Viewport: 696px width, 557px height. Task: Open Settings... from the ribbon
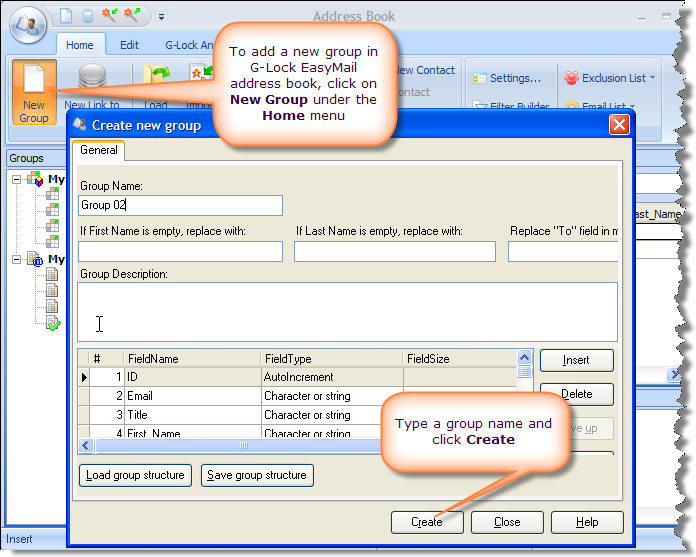(x=515, y=79)
